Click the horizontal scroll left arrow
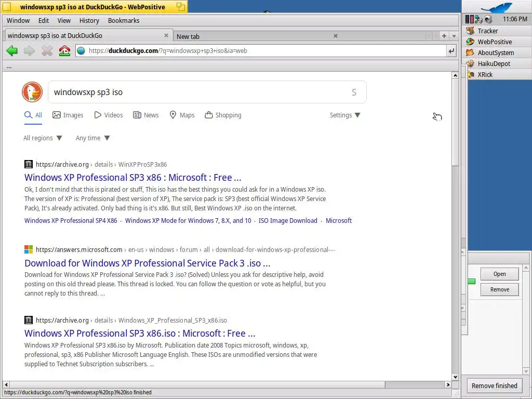This screenshot has width=532, height=399. point(6,384)
